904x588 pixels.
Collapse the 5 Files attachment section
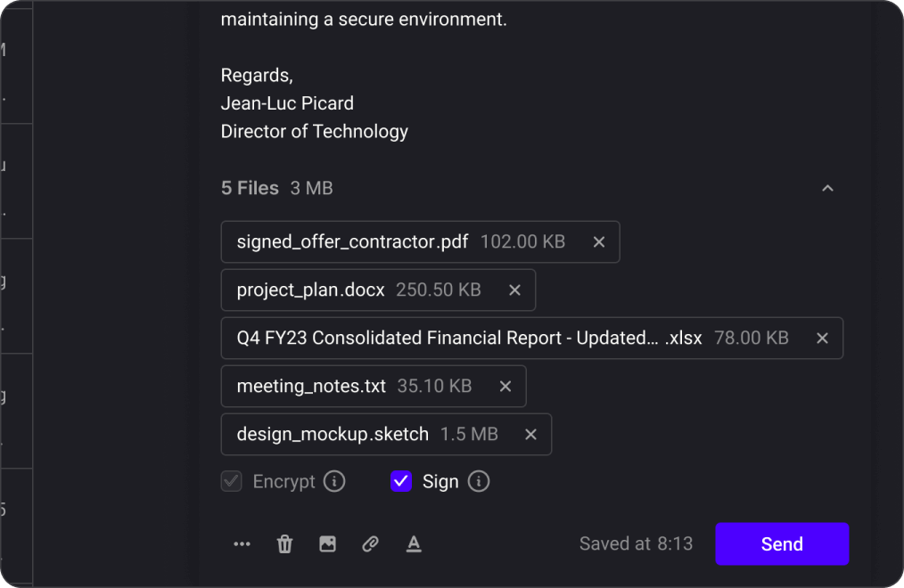[827, 188]
